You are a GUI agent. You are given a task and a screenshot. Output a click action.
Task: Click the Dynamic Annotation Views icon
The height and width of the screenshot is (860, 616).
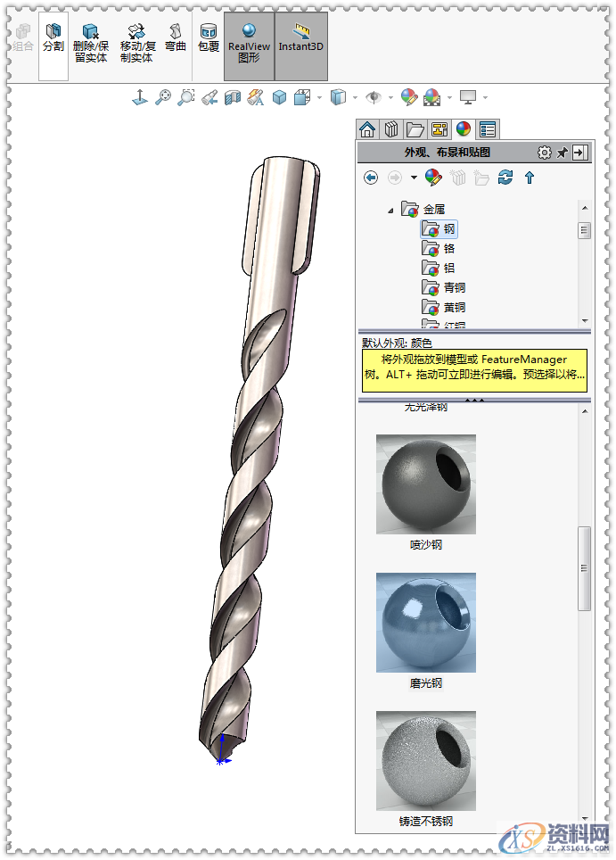tap(256, 97)
